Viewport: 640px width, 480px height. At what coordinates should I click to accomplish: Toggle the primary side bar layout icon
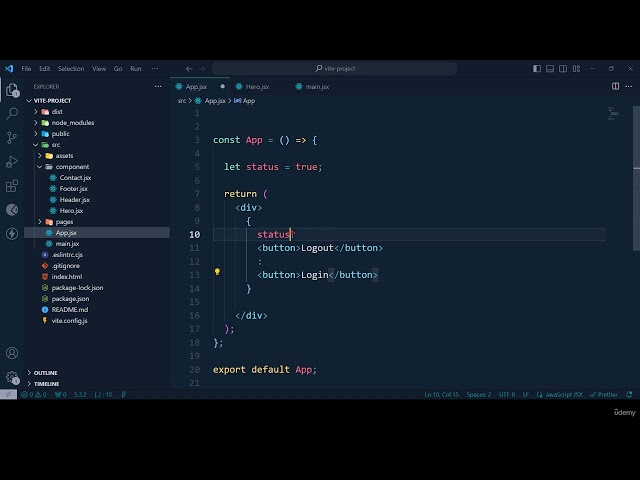(537, 69)
